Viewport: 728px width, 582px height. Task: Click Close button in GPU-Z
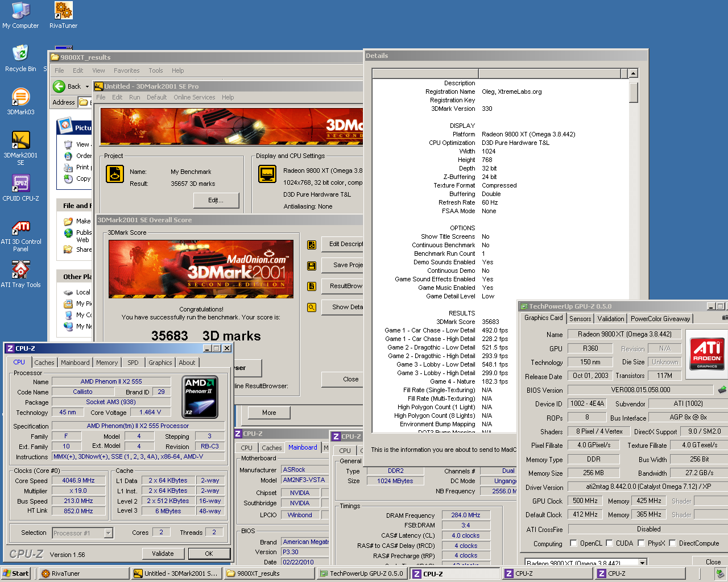(713, 562)
